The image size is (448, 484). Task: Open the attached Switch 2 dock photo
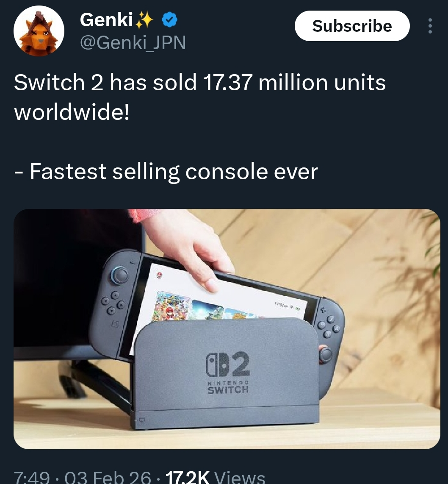coord(227,329)
